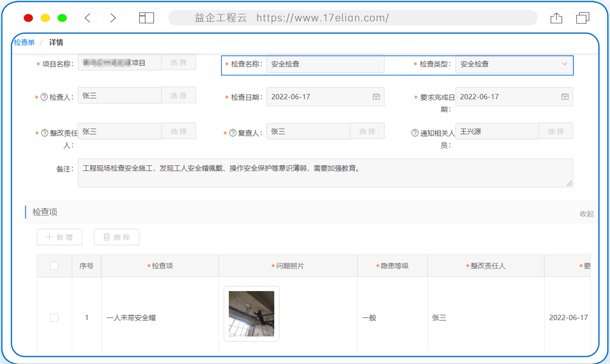The image size is (610, 364).
Task: Open the 检查类型 dropdown
Action: tap(514, 64)
